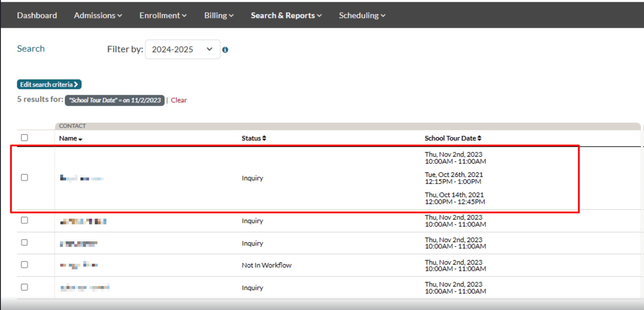Click the Search heading link
The height and width of the screenshot is (310, 644).
[x=31, y=48]
